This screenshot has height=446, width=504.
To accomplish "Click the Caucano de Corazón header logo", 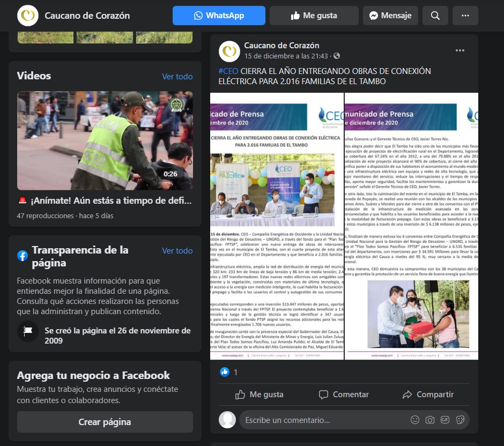I will [28, 16].
